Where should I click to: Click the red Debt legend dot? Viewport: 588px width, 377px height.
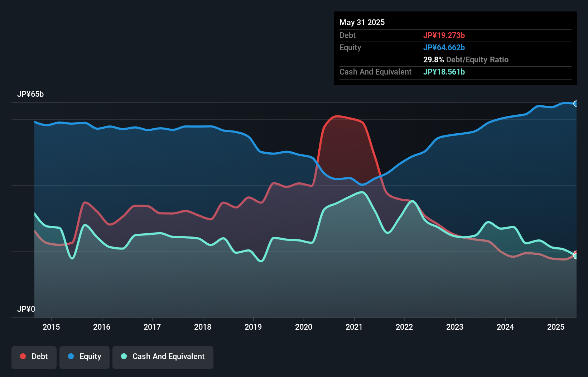tap(23, 356)
